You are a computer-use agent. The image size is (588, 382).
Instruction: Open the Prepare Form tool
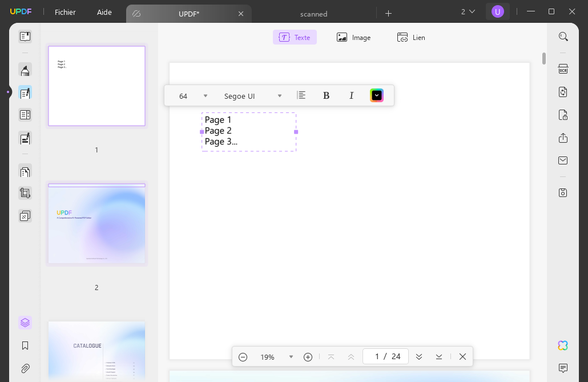pos(25,115)
